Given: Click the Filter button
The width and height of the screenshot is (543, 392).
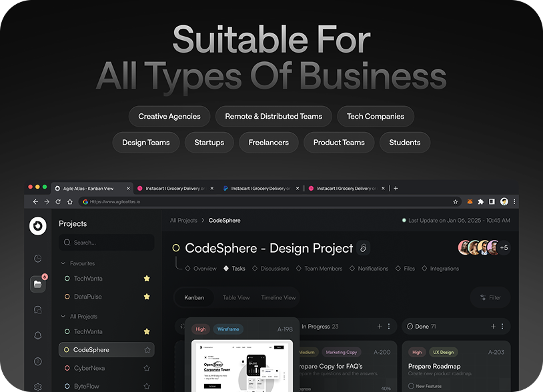Looking at the screenshot, I should coord(490,297).
